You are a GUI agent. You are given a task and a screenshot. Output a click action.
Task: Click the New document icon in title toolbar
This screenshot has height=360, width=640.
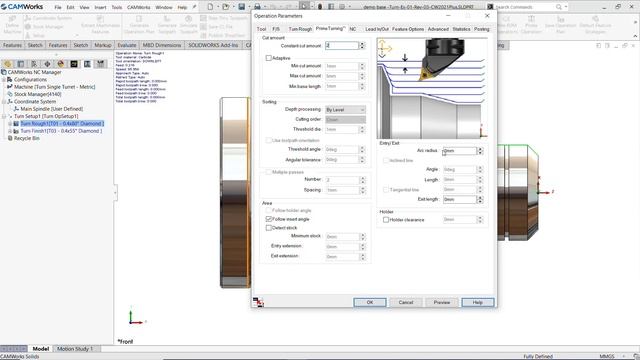210,7
